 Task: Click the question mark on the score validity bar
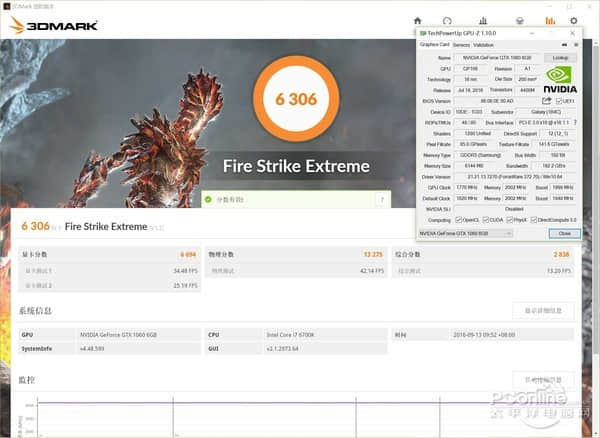[x=382, y=200]
